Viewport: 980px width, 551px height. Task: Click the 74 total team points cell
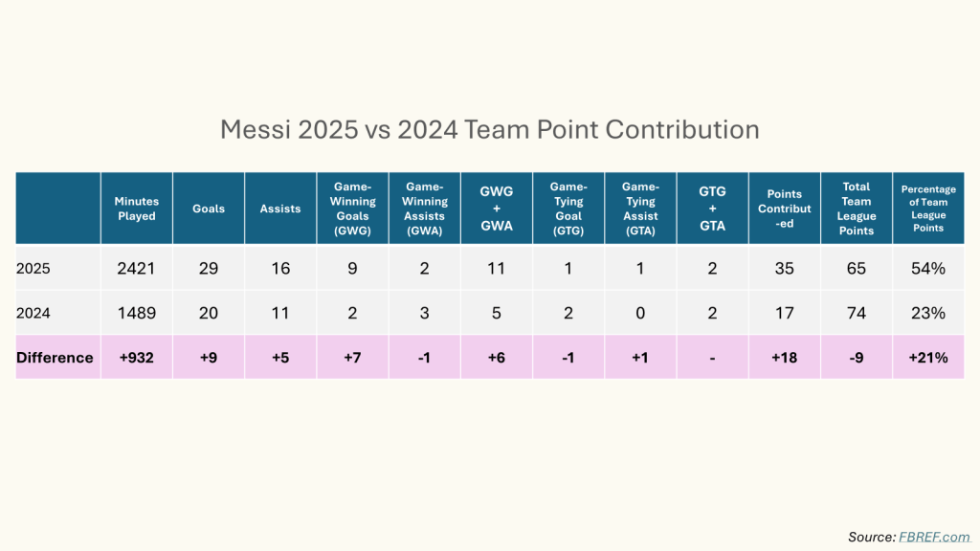(856, 313)
